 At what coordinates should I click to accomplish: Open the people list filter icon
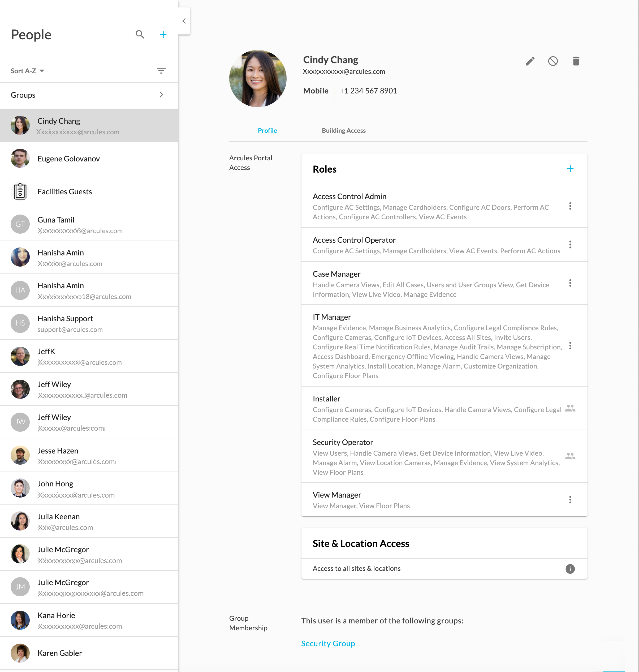(x=161, y=71)
